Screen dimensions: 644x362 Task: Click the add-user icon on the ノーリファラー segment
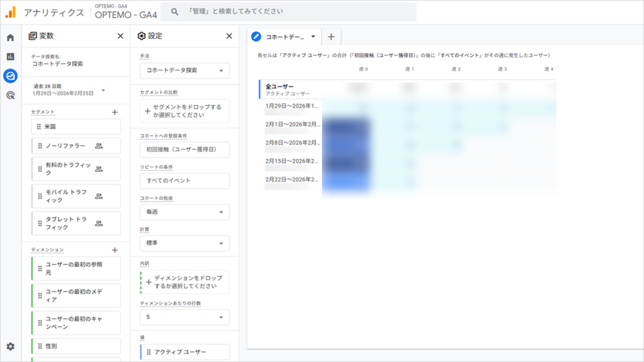[97, 146]
